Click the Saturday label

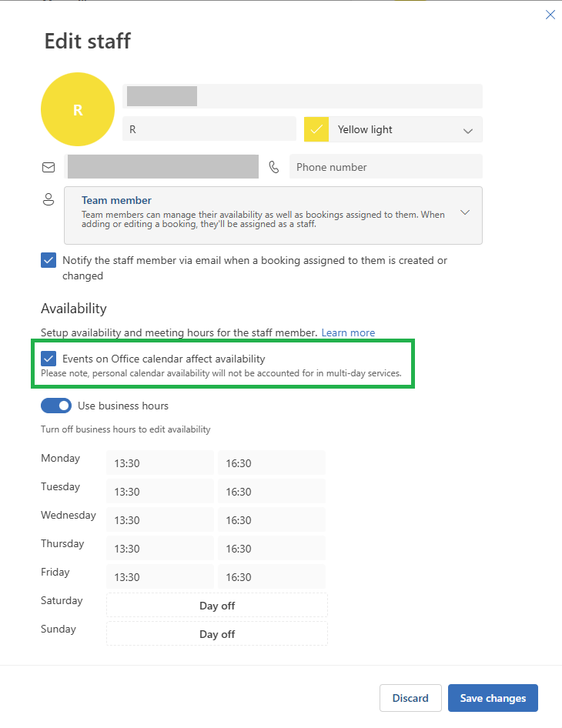[62, 600]
